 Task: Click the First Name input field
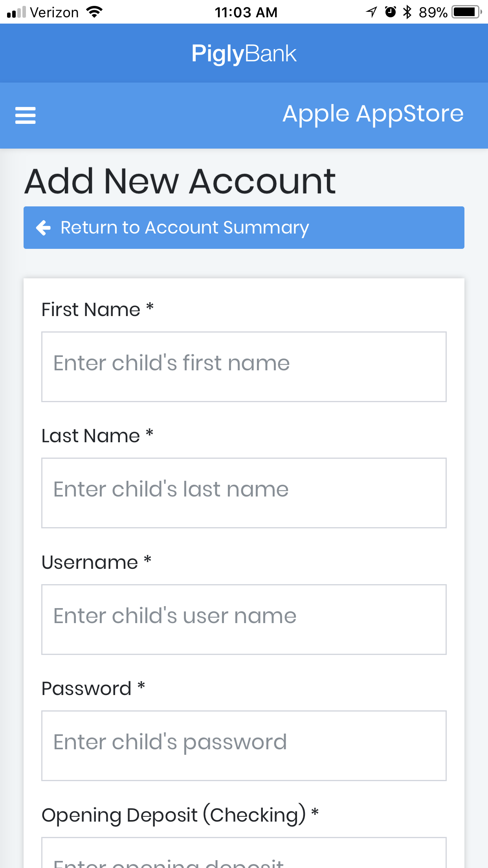pos(244,367)
